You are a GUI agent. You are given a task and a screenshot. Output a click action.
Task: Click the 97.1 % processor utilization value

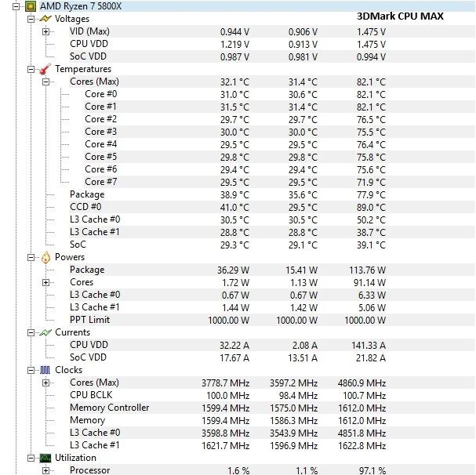pos(372,471)
